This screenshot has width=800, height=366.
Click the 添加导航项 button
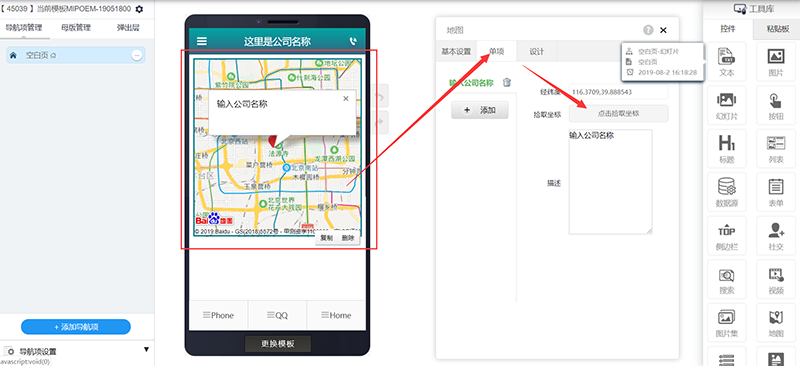[76, 327]
